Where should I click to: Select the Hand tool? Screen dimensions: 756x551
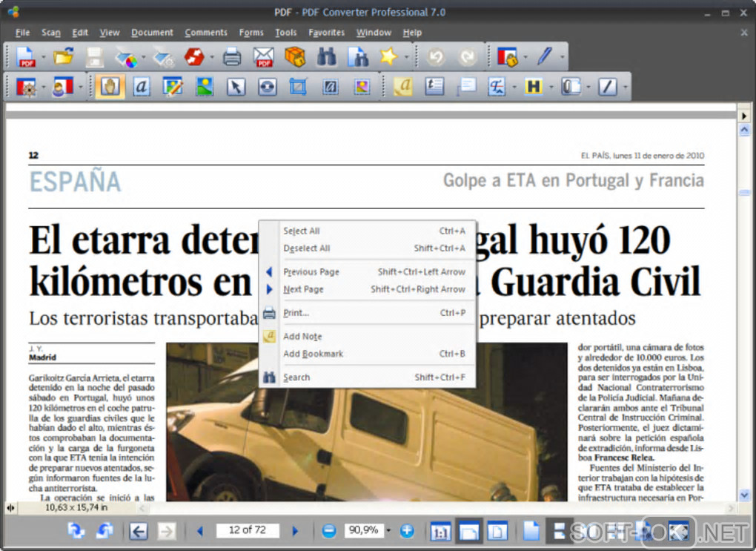(x=110, y=87)
